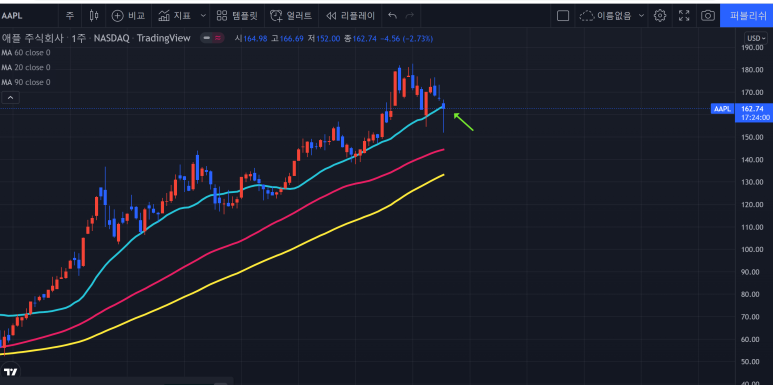Collapse the indicator legend with arrow

pos(10,98)
